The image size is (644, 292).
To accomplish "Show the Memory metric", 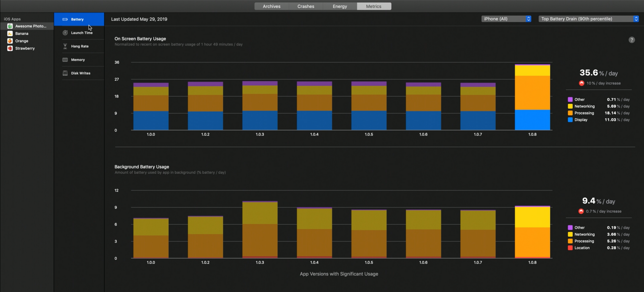I will click(x=79, y=60).
